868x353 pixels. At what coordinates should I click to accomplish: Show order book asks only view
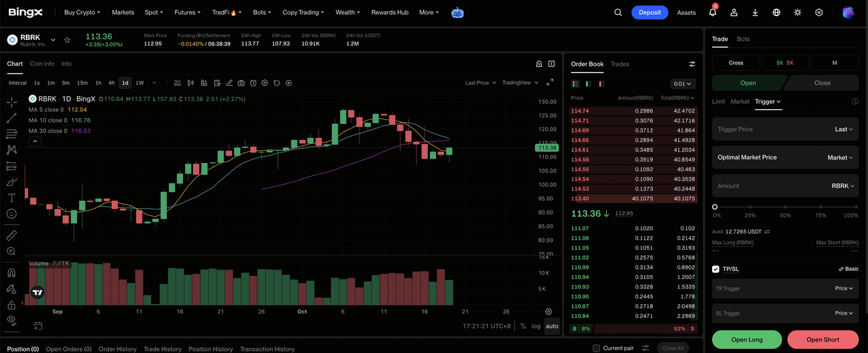pyautogui.click(x=601, y=83)
